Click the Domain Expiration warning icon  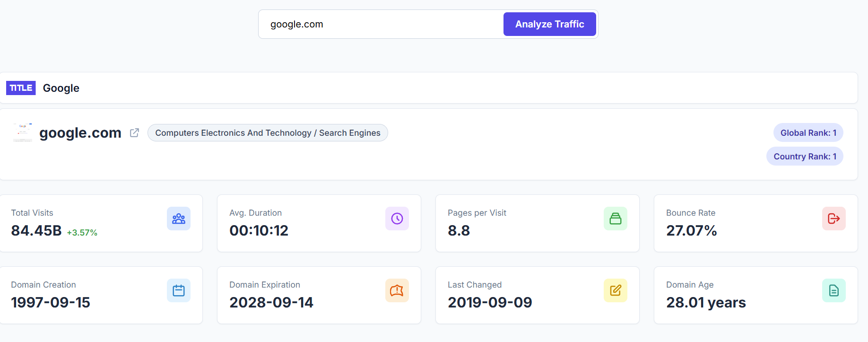[x=397, y=290]
